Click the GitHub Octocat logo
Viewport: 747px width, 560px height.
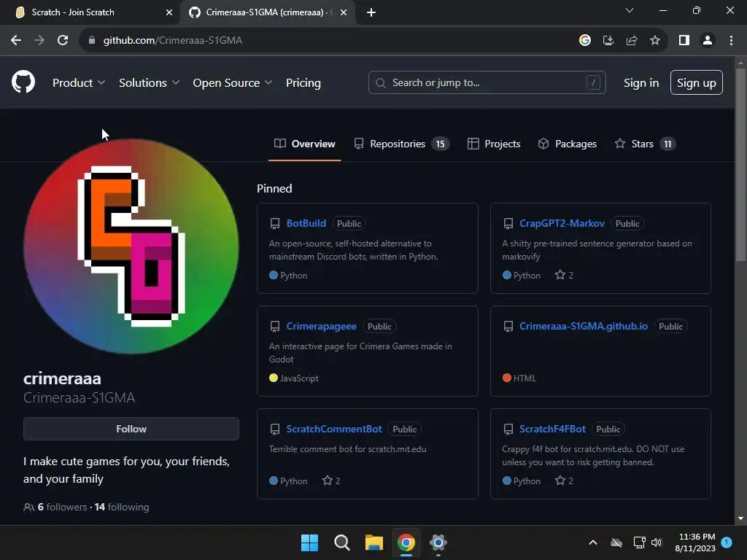[23, 82]
